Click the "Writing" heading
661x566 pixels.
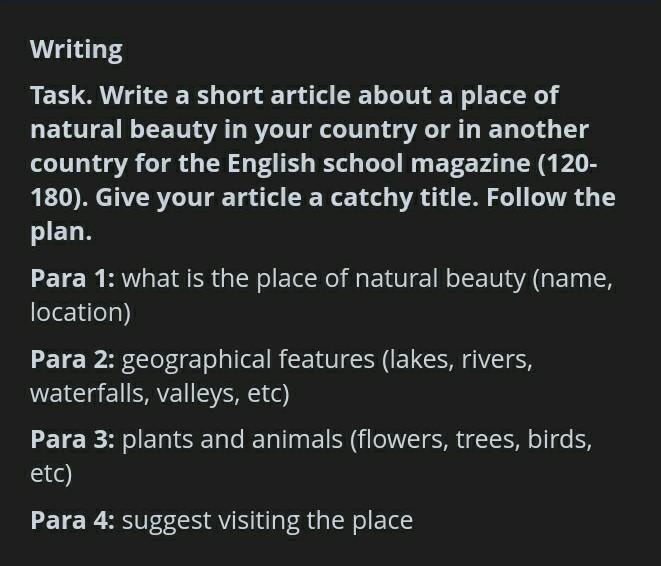(76, 49)
